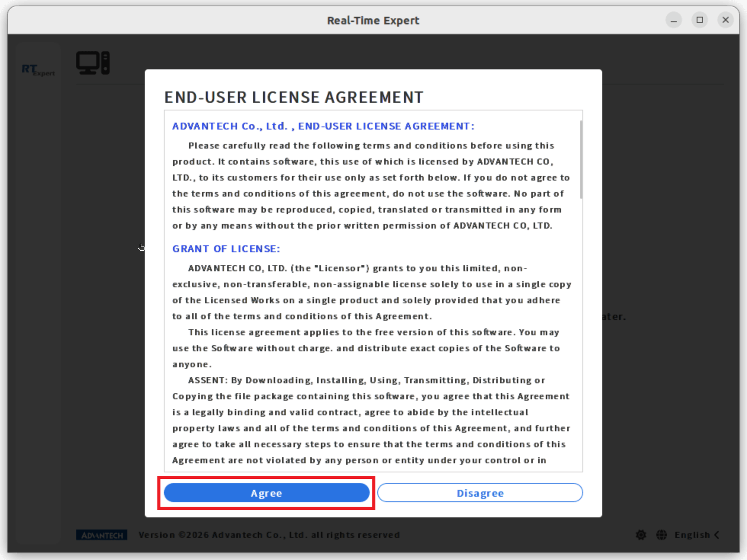Click the RT Expert logo in sidebar
The width and height of the screenshot is (747, 560).
(38, 70)
